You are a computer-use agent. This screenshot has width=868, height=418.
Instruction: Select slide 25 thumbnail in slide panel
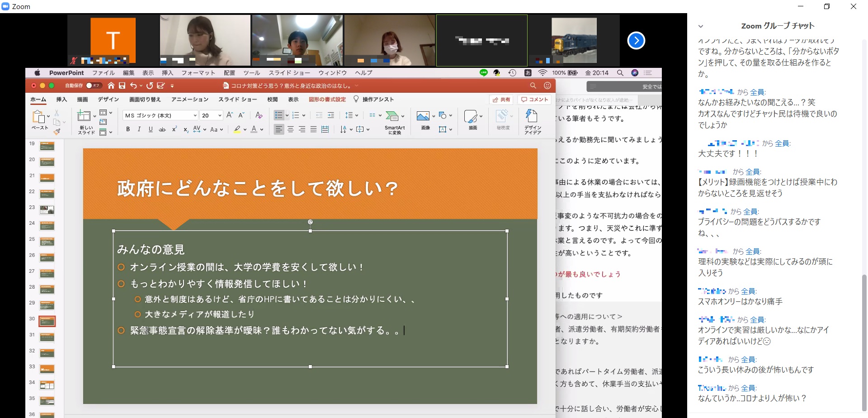(47, 242)
